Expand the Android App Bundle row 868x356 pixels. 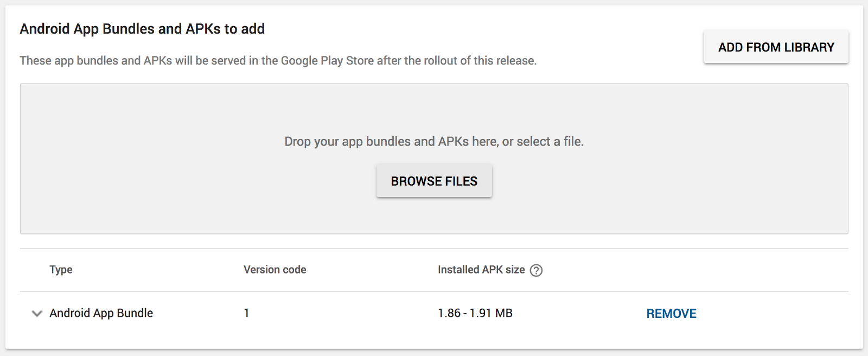click(37, 314)
